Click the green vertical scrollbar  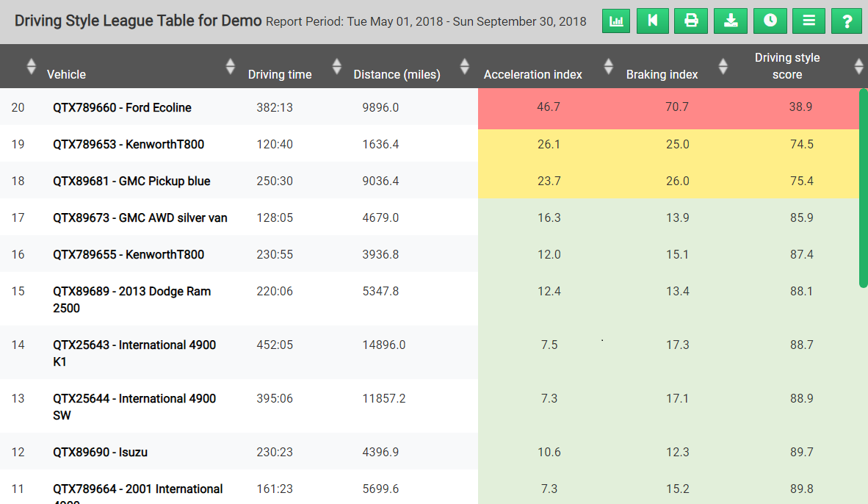[x=863, y=188]
